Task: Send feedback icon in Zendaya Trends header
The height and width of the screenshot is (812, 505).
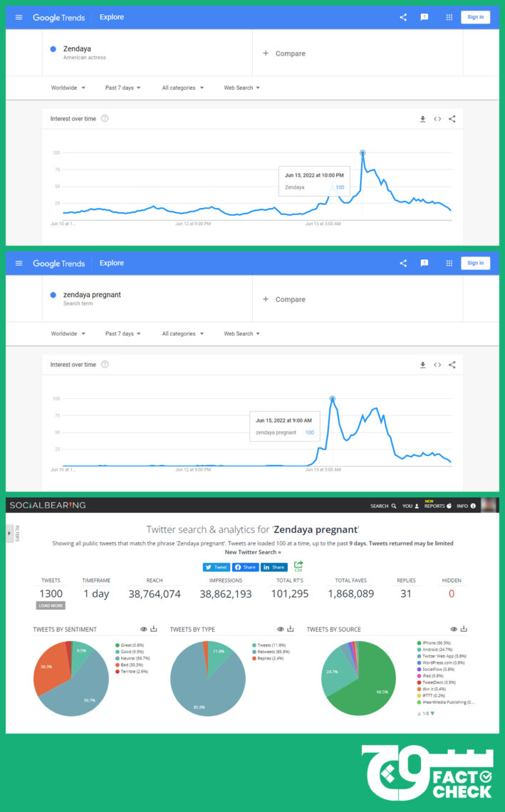Action: tap(425, 17)
